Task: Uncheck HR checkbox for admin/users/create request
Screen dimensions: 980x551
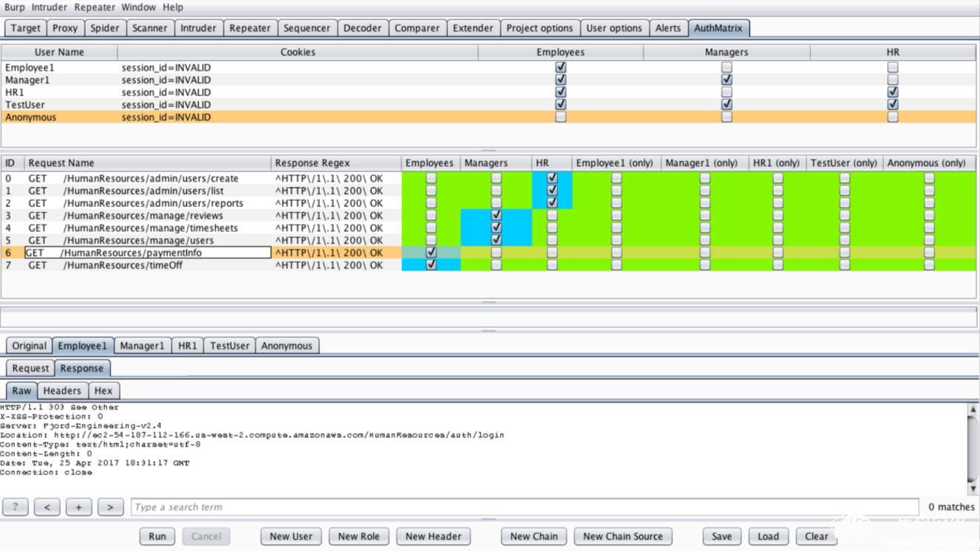Action: pyautogui.click(x=552, y=178)
